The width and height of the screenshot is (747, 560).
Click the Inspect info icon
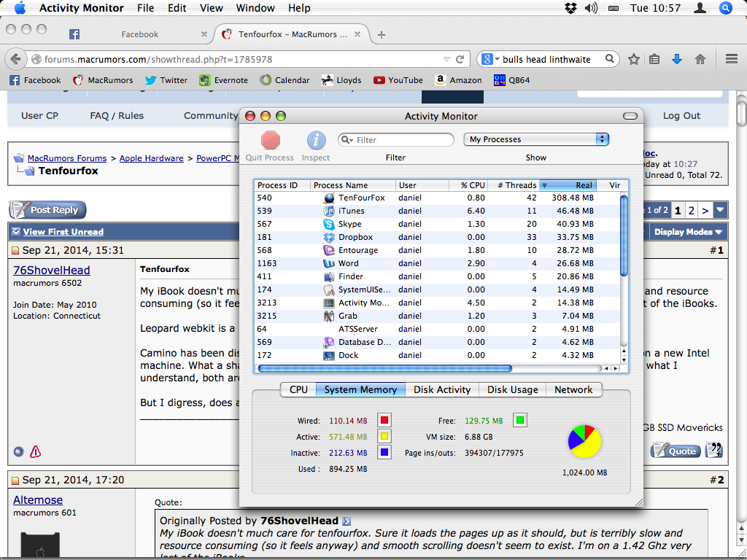click(x=316, y=140)
